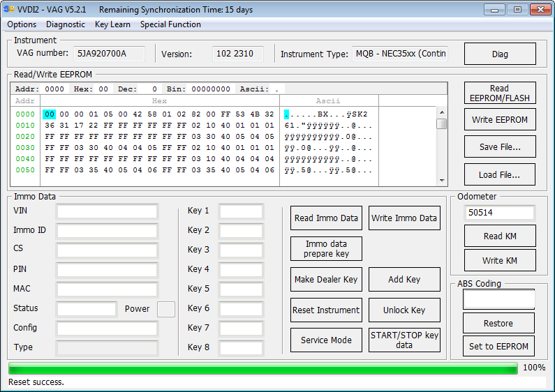Click the Service Mode button

(326, 340)
